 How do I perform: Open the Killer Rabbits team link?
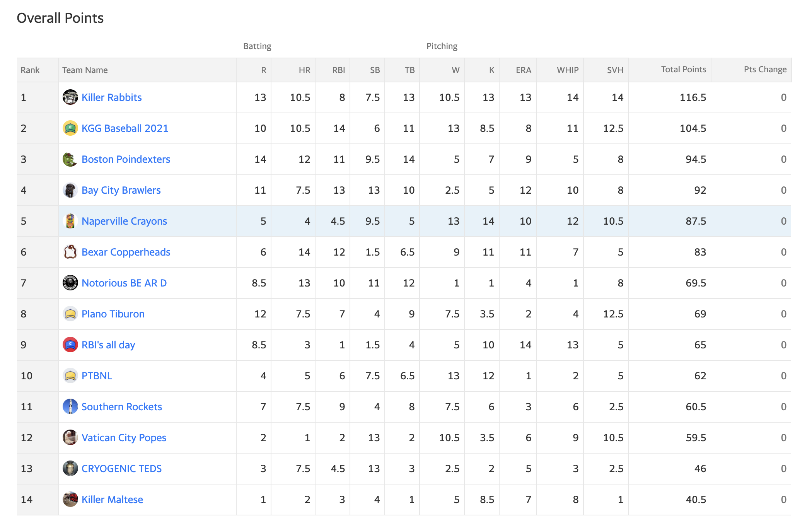[111, 97]
